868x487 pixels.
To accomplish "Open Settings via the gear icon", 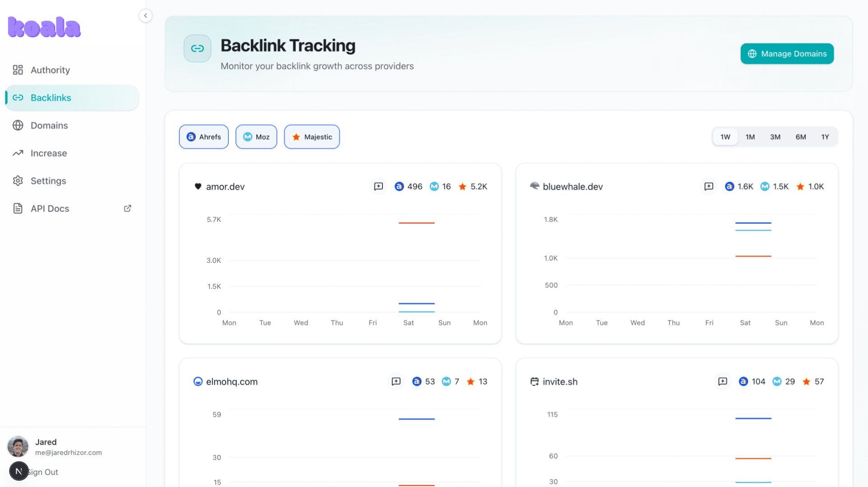I will click(18, 181).
